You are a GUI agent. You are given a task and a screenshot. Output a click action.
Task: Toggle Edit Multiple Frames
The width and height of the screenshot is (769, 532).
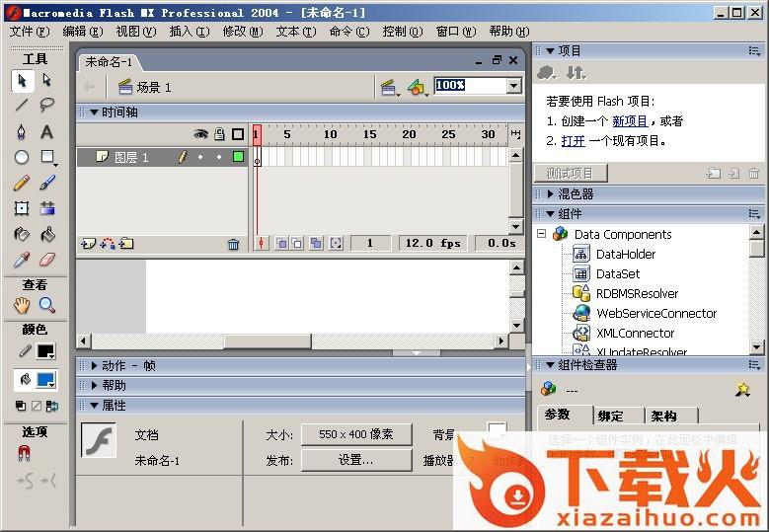316,243
